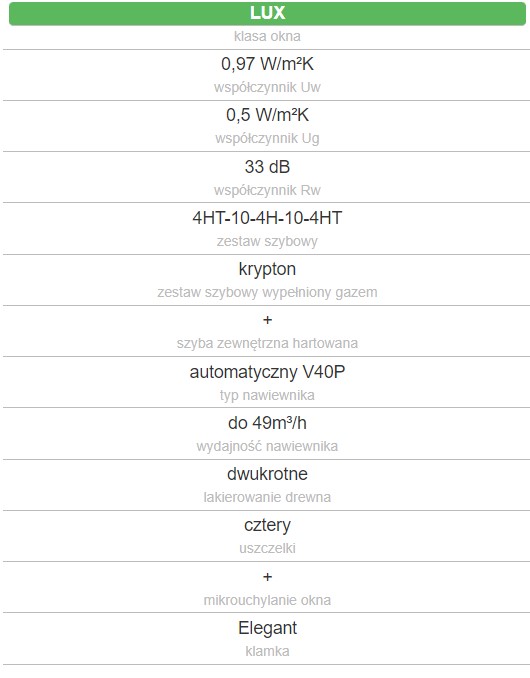This screenshot has width=530, height=678.
Task: Select the 4HT-10-4H-10-4HT glazing text
Action: (x=267, y=218)
